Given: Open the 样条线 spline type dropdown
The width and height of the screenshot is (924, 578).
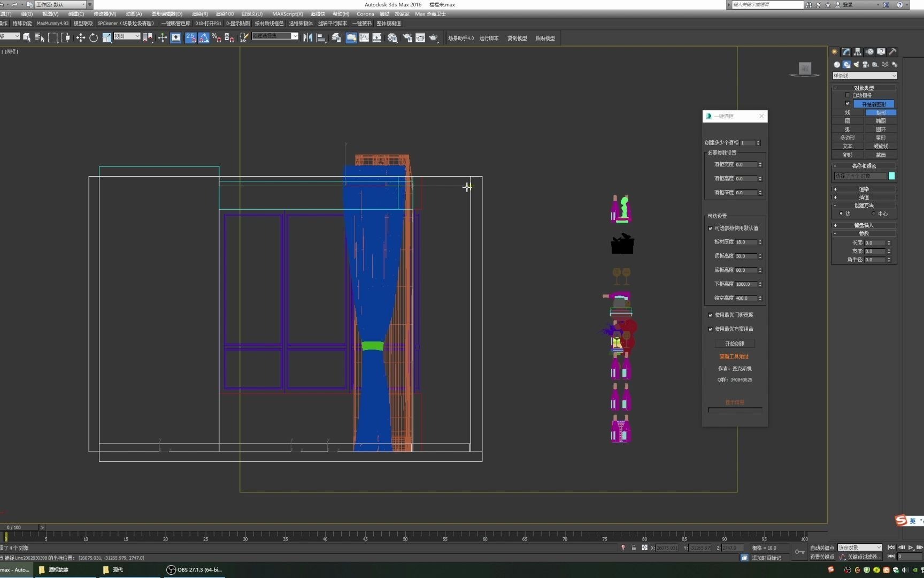Looking at the screenshot, I should 865,75.
